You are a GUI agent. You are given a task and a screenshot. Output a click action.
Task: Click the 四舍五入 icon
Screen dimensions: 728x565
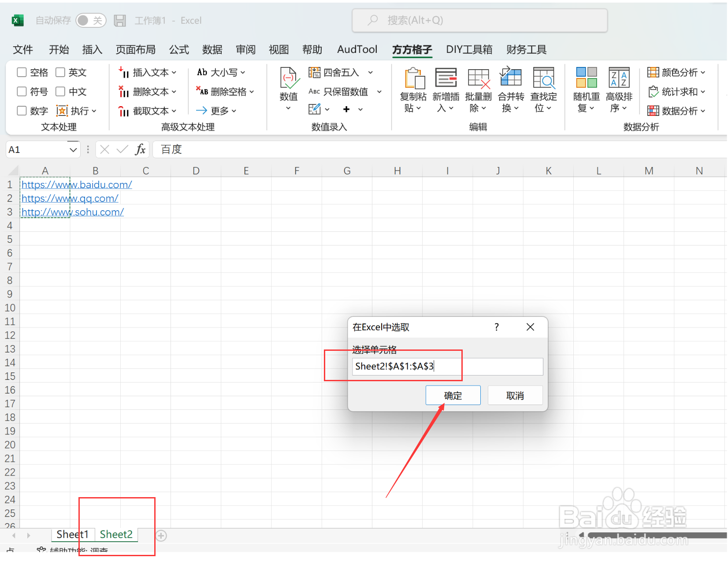tap(314, 72)
